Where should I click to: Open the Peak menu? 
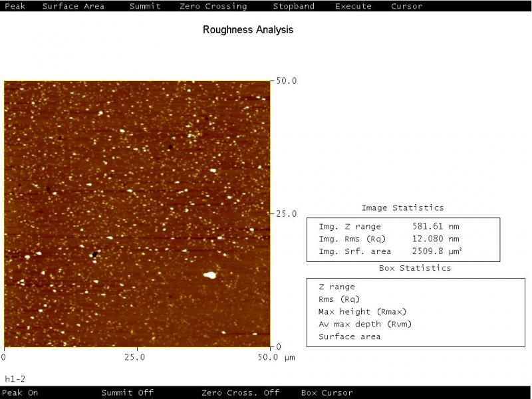15,6
